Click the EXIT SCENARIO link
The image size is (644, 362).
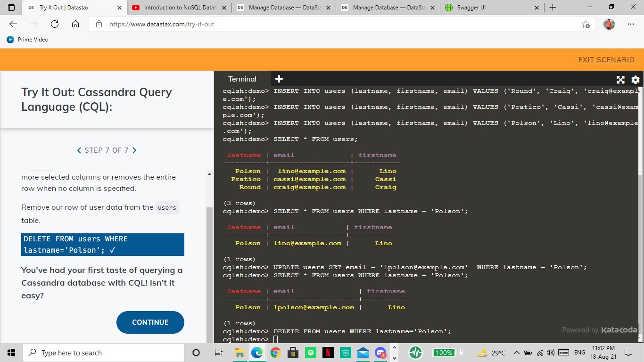click(606, 59)
